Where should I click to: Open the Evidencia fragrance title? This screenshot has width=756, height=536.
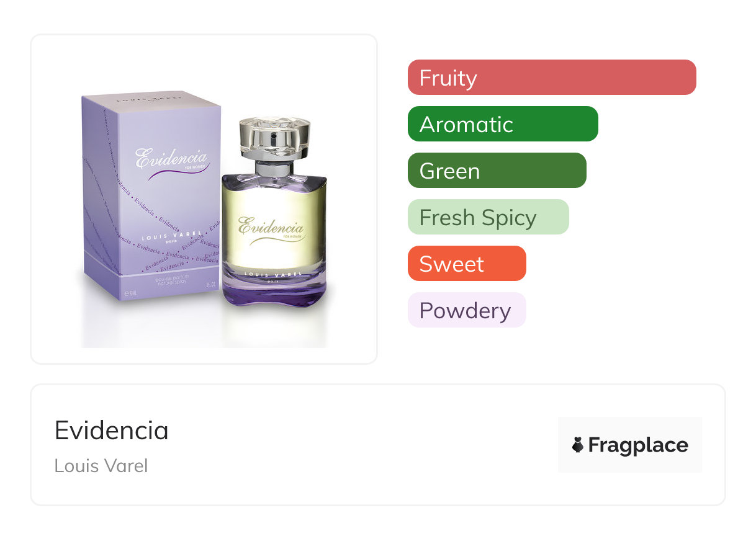(112, 430)
